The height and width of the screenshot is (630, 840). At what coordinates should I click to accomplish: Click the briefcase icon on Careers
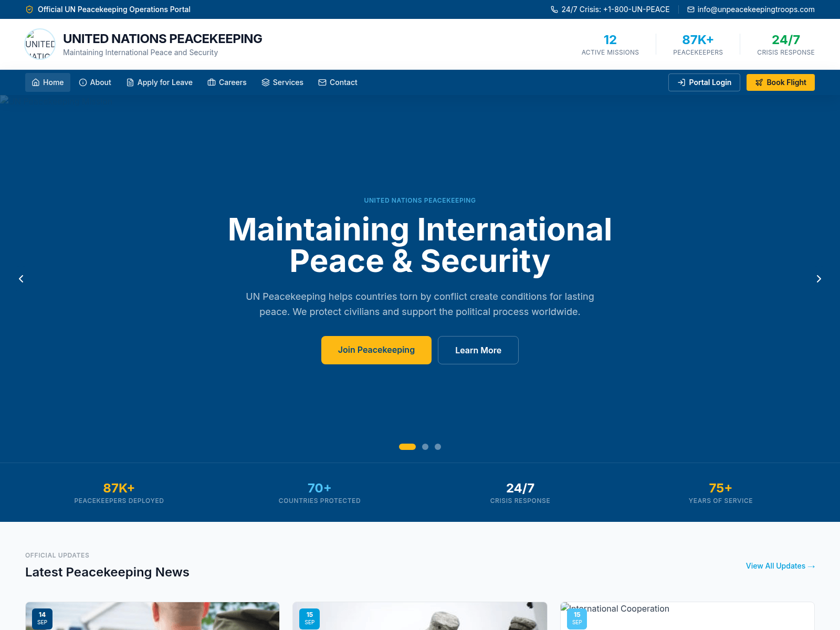pyautogui.click(x=212, y=82)
